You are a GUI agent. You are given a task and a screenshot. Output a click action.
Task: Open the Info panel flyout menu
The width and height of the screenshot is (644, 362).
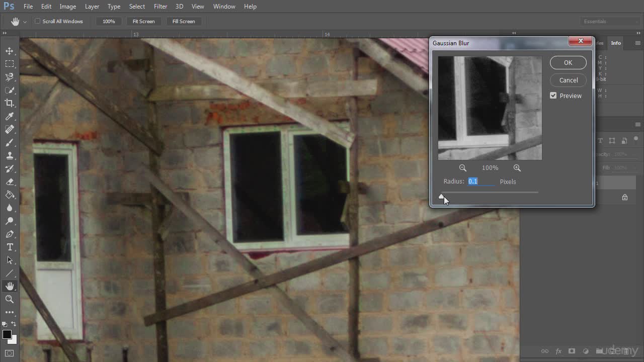[638, 43]
